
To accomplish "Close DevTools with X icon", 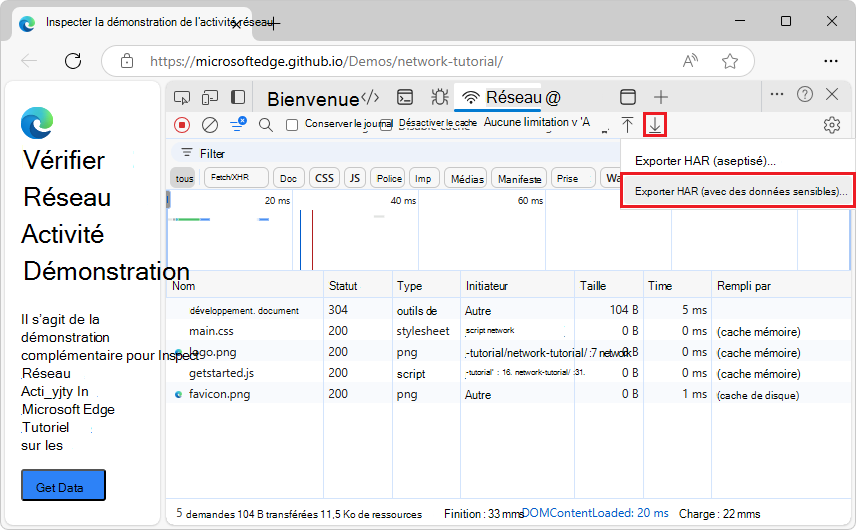I will coord(832,94).
